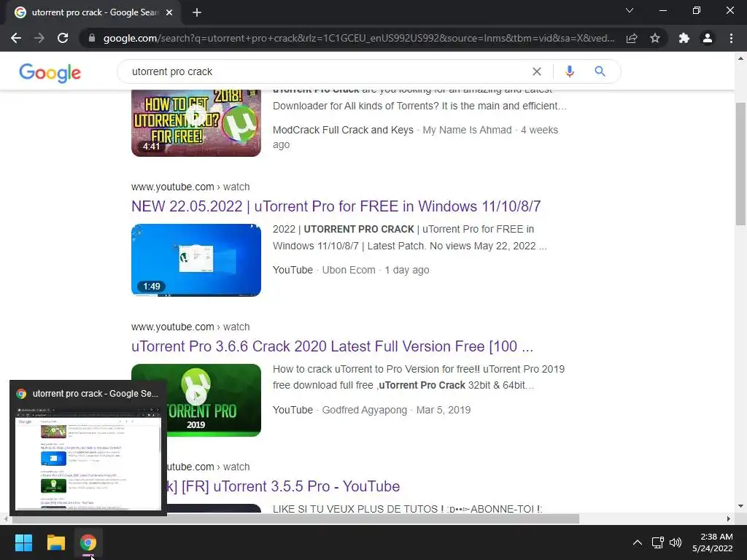This screenshot has height=560, width=747.
Task: Click the 'Godfred Agyapong' uploader name
Action: point(365,410)
